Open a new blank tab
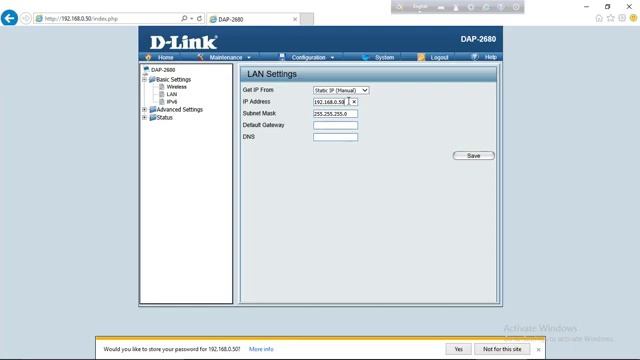The height and width of the screenshot is (360, 640). pos(307,19)
